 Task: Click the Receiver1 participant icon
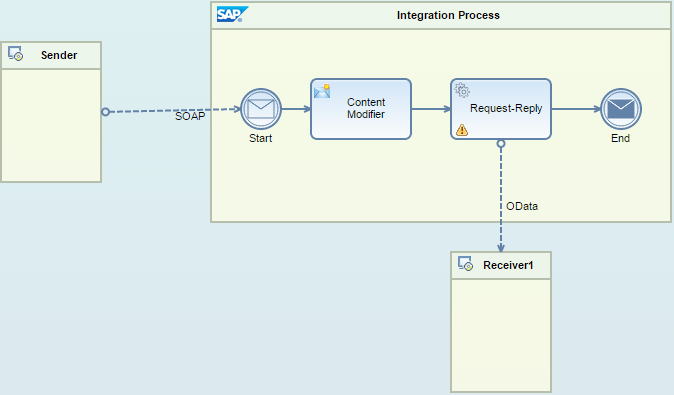click(x=465, y=263)
